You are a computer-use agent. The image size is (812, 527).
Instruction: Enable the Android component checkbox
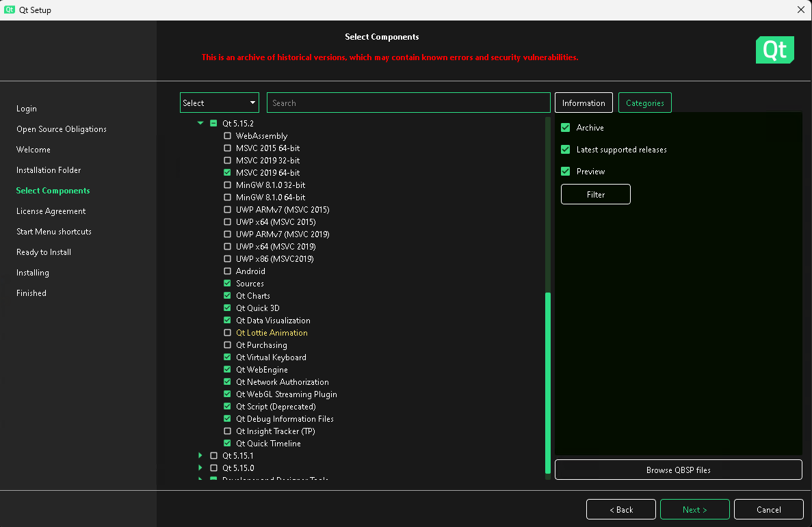227,271
